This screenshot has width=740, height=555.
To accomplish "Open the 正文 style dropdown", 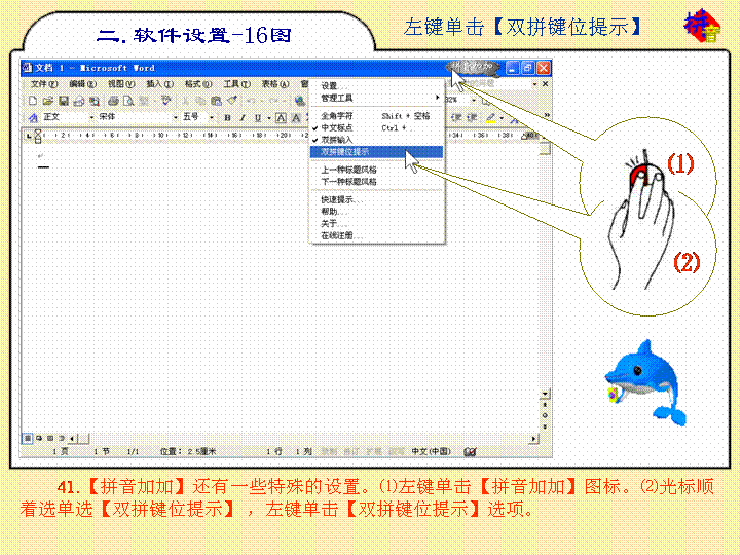I will (x=91, y=117).
